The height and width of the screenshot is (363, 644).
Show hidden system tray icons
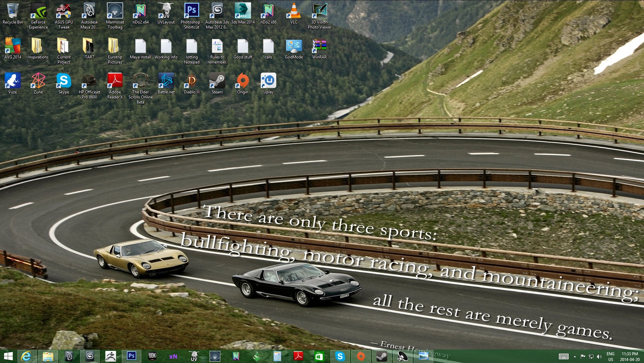(x=575, y=356)
